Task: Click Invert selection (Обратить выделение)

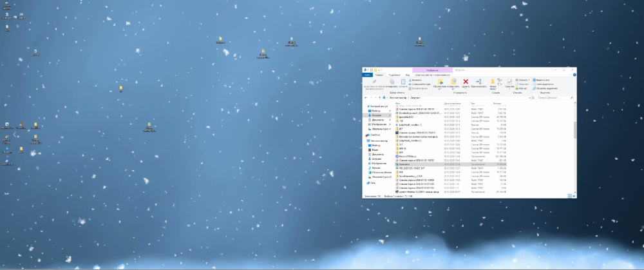Action: tap(545, 88)
